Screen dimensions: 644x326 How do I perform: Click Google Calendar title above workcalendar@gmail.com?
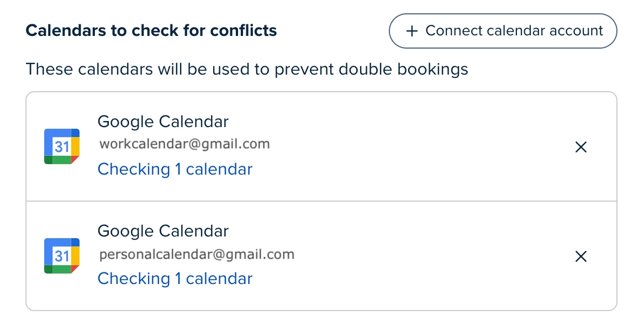(163, 122)
